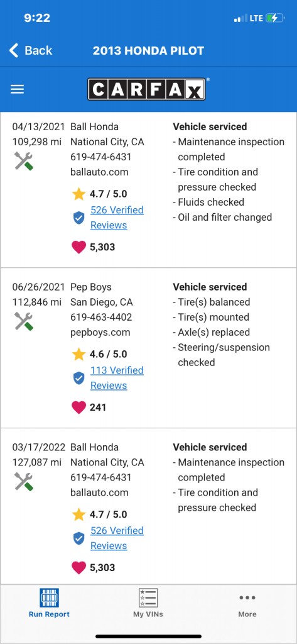
Task: Switch to the My VINs tab
Action: tap(148, 603)
